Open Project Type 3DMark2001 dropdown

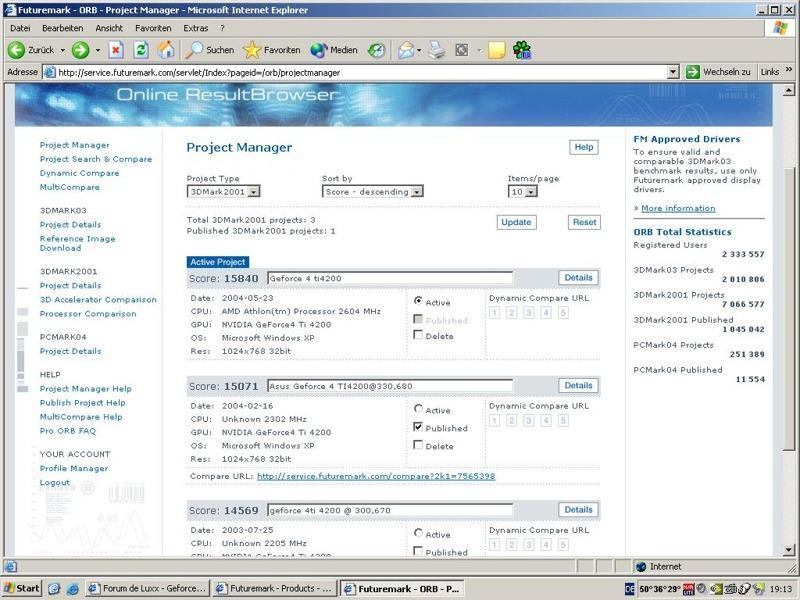[223, 191]
